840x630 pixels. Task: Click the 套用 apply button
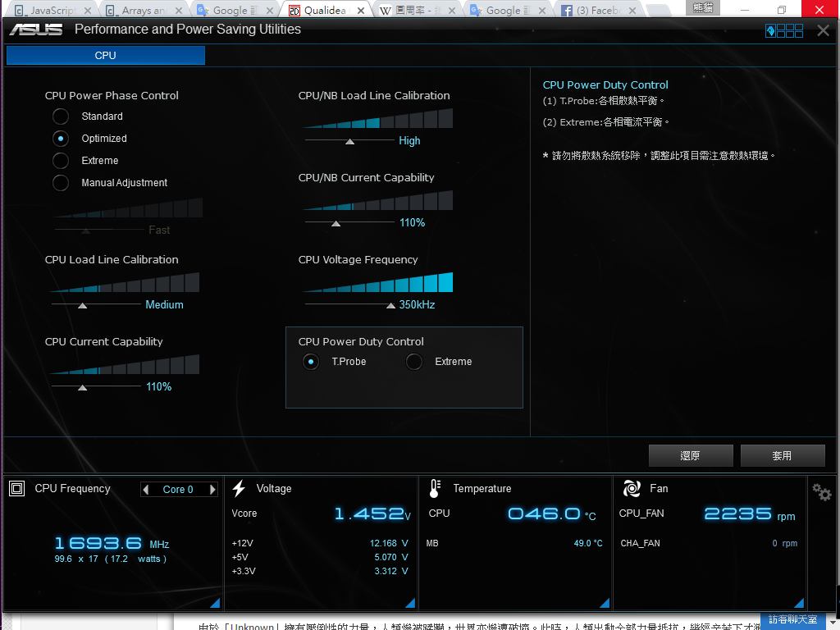pos(783,455)
